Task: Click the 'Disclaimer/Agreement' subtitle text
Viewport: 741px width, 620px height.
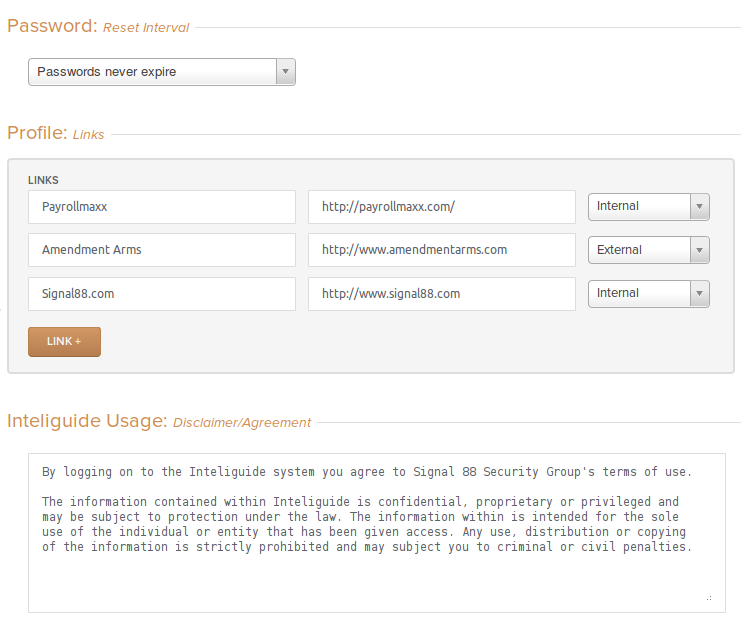Action: point(242,423)
